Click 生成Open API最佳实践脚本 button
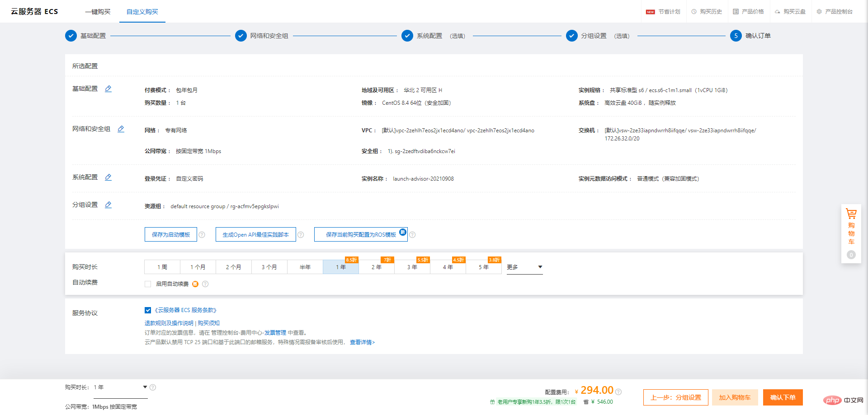The height and width of the screenshot is (415, 868). [x=256, y=234]
